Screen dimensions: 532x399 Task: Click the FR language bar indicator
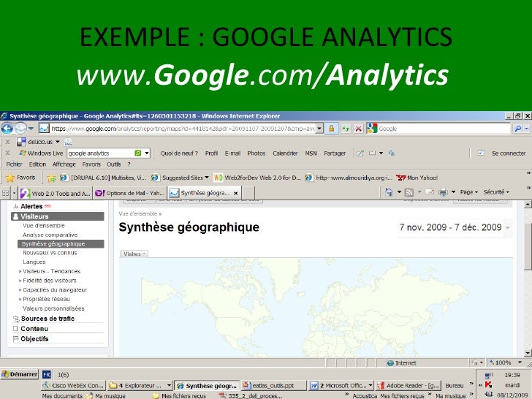pyautogui.click(x=47, y=375)
